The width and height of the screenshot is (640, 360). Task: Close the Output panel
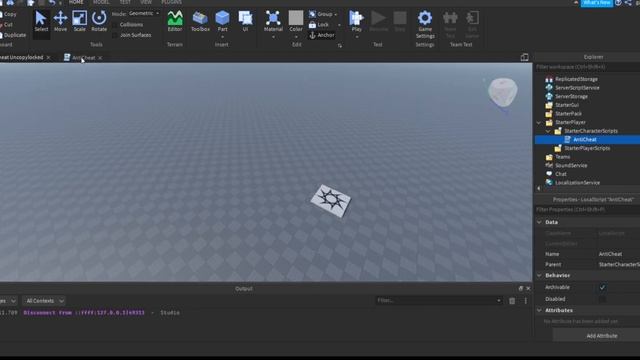[x=528, y=289]
